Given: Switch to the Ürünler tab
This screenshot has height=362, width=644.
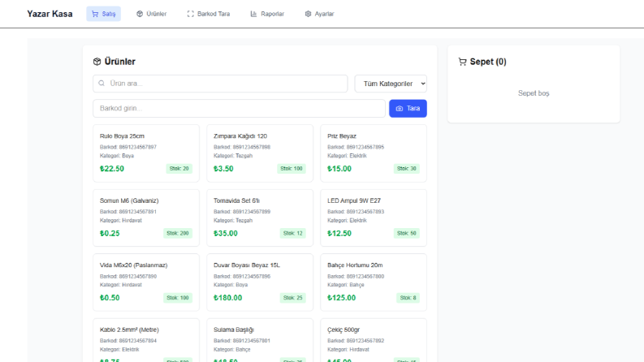Looking at the screenshot, I should click(x=152, y=14).
